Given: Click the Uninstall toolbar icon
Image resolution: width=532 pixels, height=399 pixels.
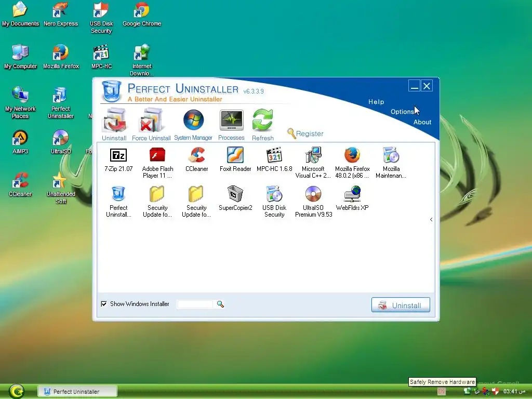Looking at the screenshot, I should click(x=114, y=124).
